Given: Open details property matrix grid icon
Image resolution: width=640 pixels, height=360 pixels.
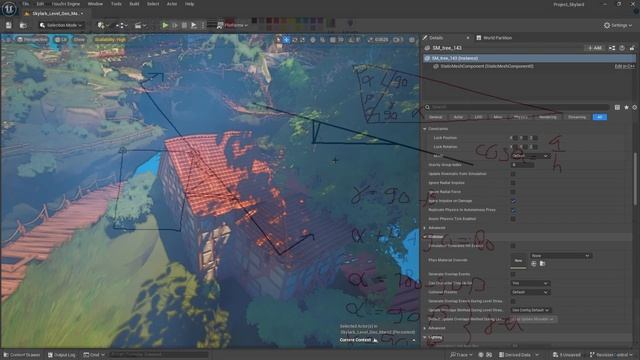Looking at the screenshot, I should (617, 107).
